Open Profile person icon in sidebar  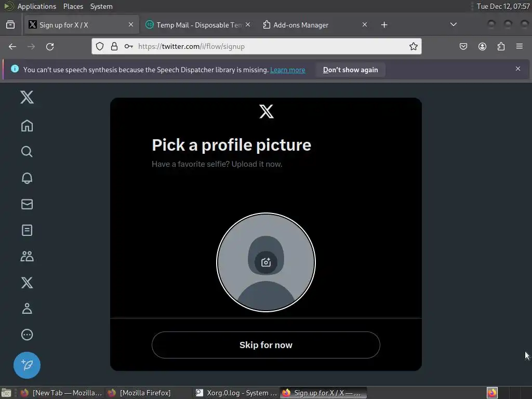[27, 309]
